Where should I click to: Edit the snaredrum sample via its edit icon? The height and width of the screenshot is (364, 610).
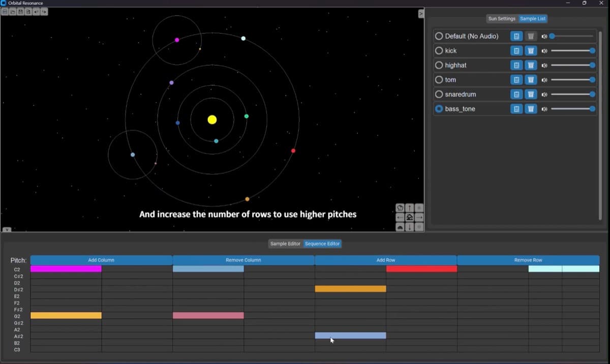516,95
